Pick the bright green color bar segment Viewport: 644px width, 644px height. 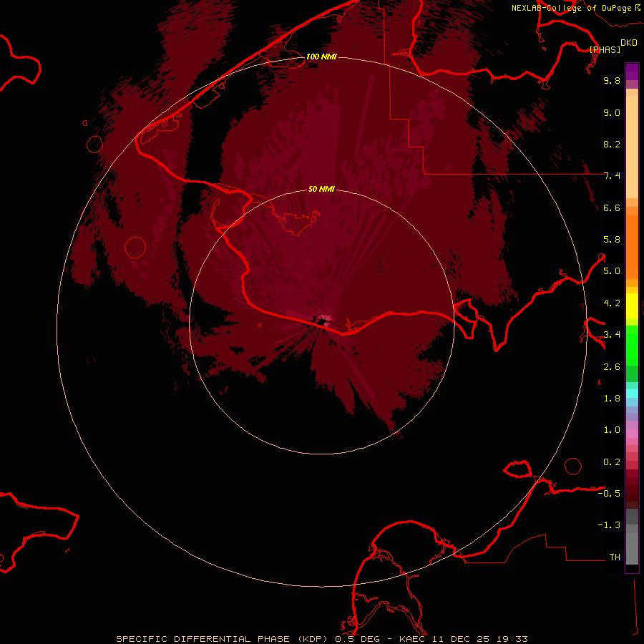[x=632, y=346]
